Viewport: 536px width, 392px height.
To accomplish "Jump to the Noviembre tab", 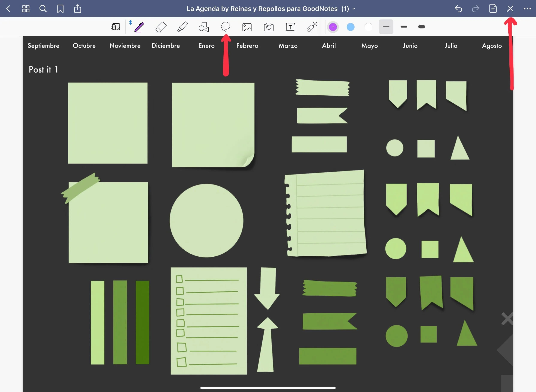I will [x=125, y=46].
